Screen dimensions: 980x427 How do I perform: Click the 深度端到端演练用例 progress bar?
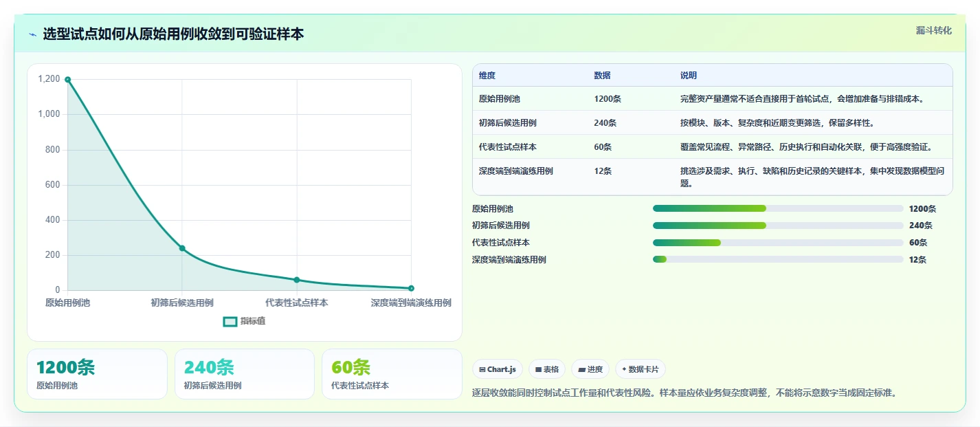click(x=778, y=259)
